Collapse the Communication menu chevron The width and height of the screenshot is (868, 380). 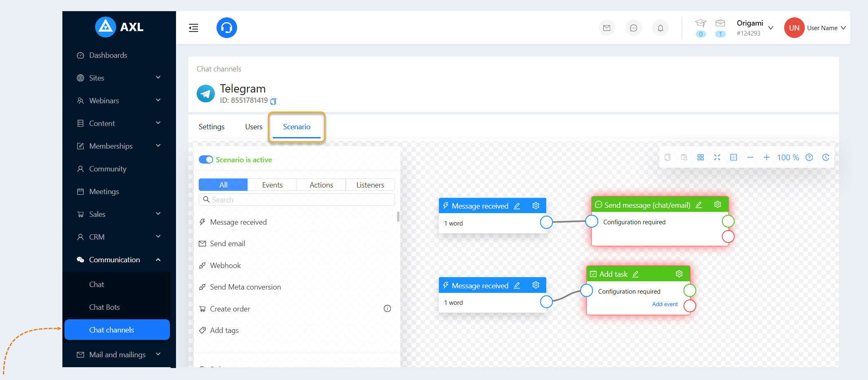coord(158,259)
